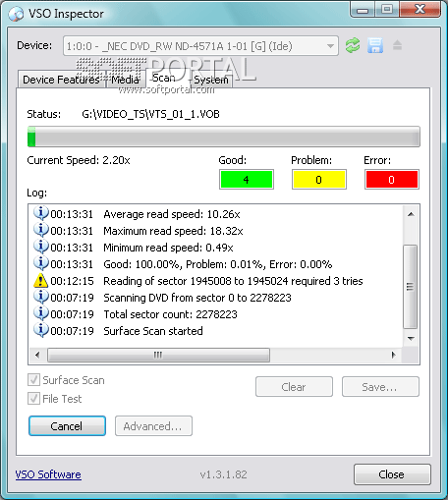This screenshot has height=500, width=448.
Task: Click the log horizontal scroll right arrow
Action: point(393,355)
